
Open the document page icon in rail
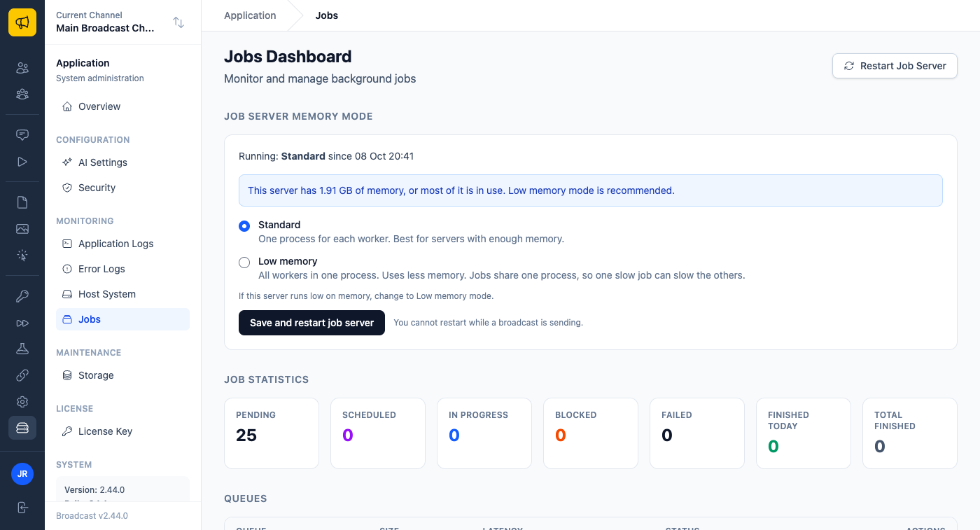pos(22,202)
